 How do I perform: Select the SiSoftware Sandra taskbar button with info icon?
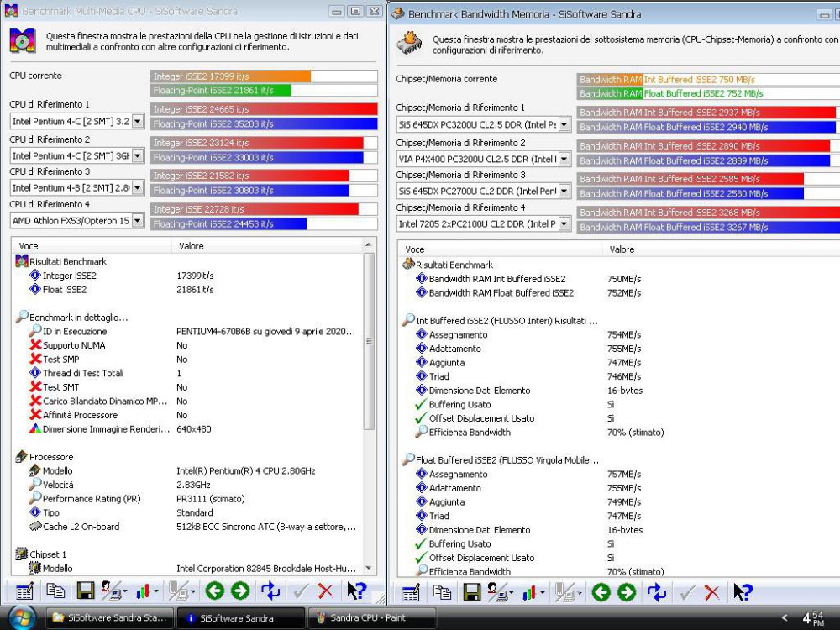240,618
